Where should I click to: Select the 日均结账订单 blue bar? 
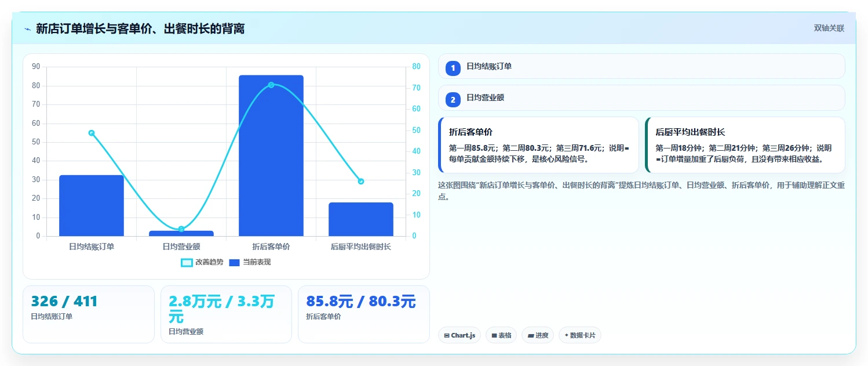click(x=92, y=205)
